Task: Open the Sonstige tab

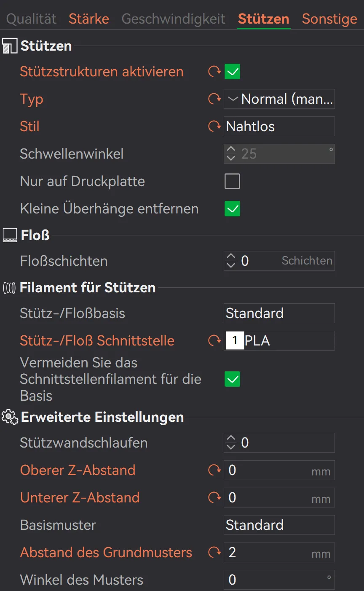Action: tap(329, 19)
